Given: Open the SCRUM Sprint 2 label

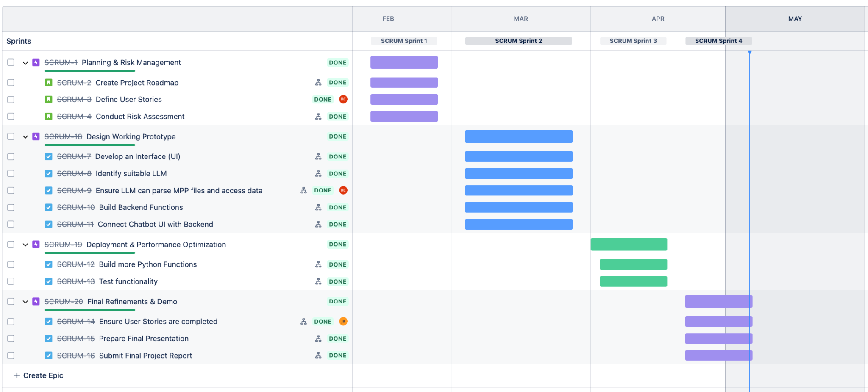Looking at the screenshot, I should pyautogui.click(x=518, y=41).
